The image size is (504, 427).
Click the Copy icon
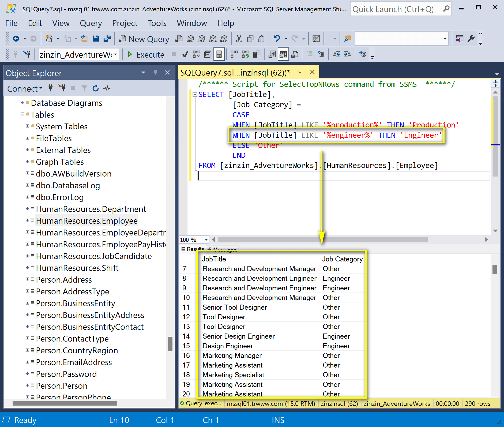click(250, 39)
